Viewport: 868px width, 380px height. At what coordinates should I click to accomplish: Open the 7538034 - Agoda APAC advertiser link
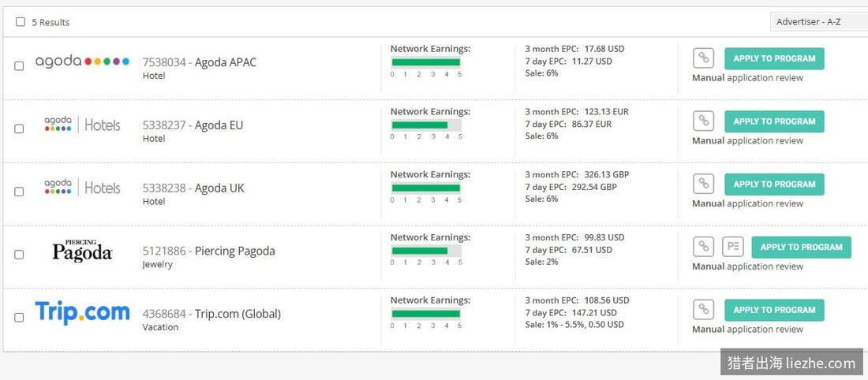pos(200,62)
